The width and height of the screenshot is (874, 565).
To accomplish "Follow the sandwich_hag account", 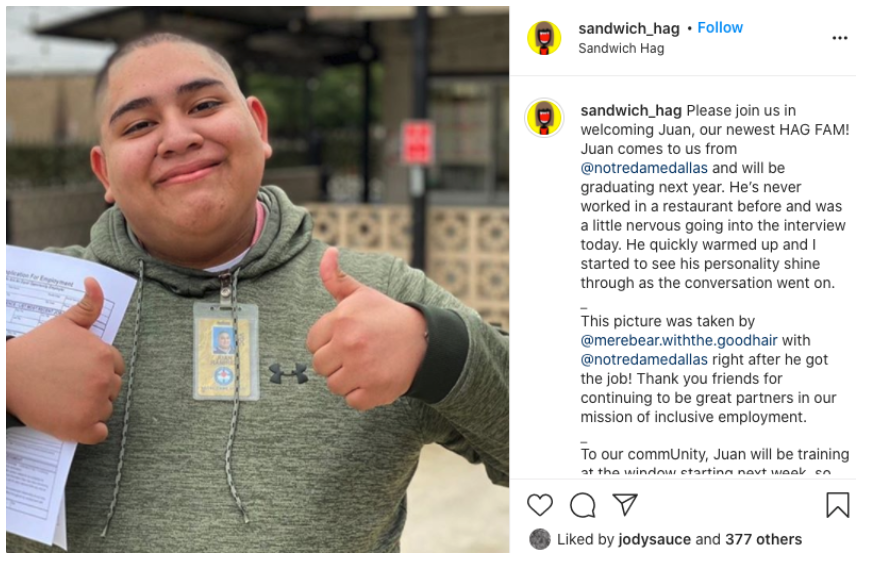I will click(x=720, y=27).
